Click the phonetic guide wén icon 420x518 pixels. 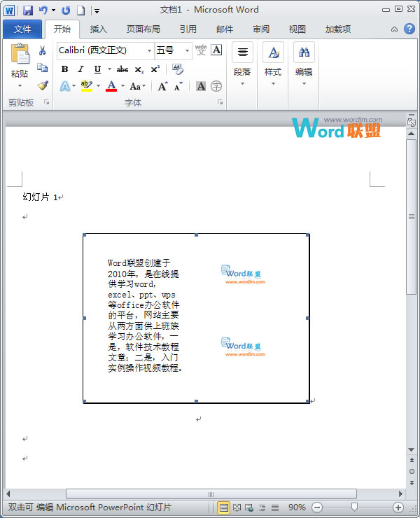201,50
